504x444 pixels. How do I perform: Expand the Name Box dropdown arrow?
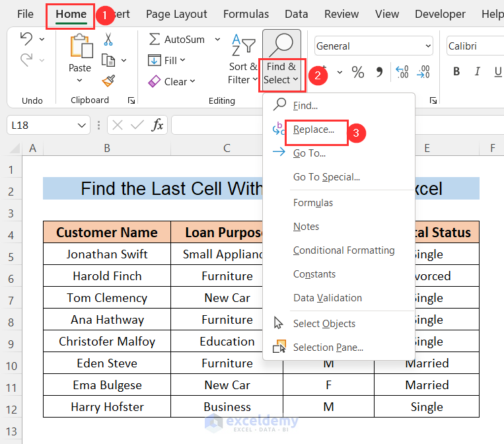pos(82,125)
